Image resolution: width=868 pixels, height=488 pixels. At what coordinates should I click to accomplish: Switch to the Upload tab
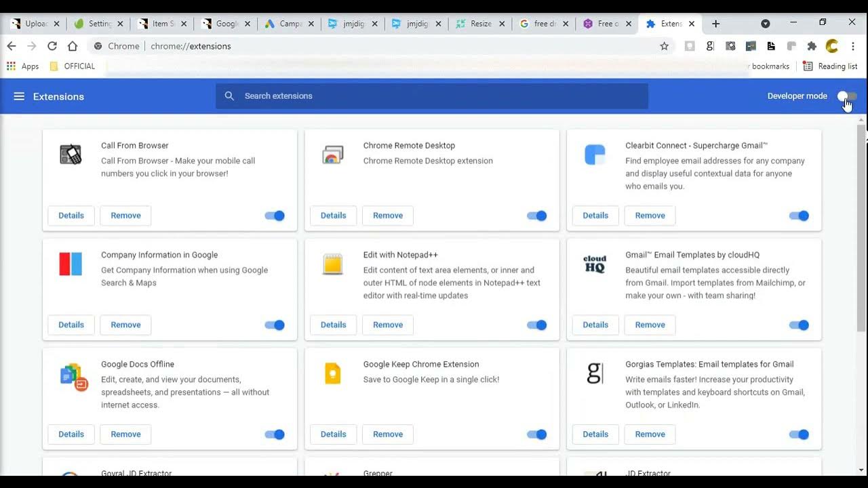35,24
